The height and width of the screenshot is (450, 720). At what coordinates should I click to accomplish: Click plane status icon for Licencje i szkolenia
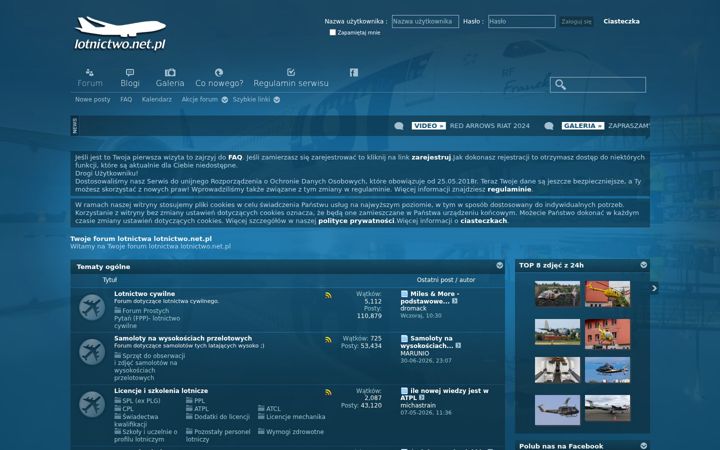point(92,404)
